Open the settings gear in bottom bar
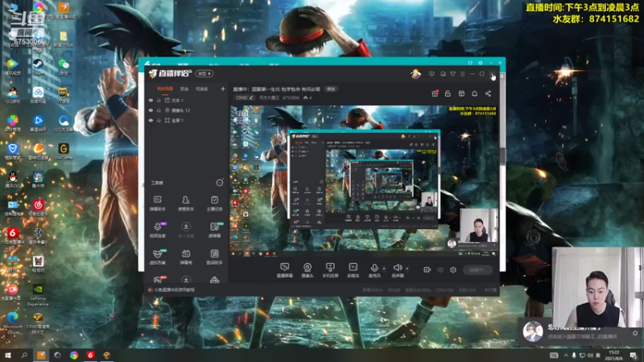The width and height of the screenshot is (644, 362). pos(453,269)
